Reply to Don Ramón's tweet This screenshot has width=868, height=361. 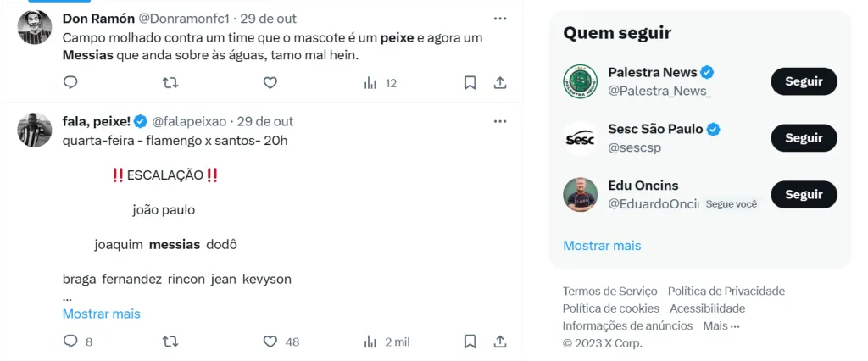(x=71, y=82)
